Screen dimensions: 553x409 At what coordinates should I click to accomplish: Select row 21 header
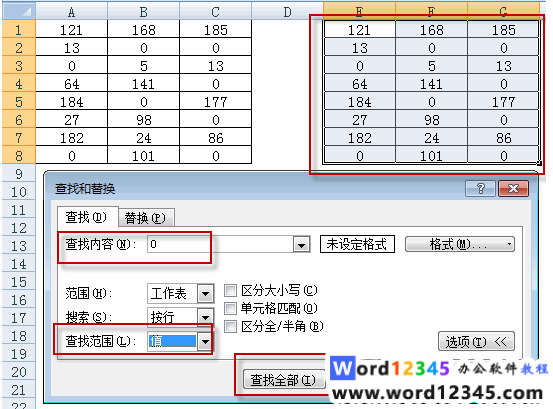19,389
